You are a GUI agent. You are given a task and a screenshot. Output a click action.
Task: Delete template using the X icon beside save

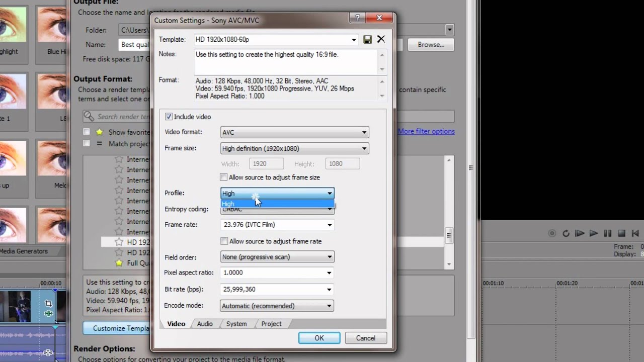[x=381, y=39]
